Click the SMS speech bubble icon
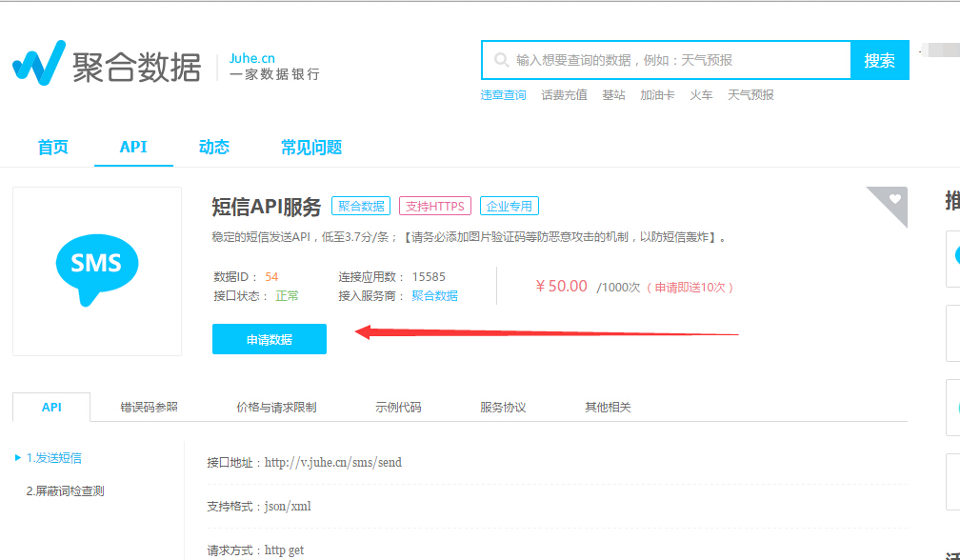The image size is (960, 560). (x=97, y=266)
